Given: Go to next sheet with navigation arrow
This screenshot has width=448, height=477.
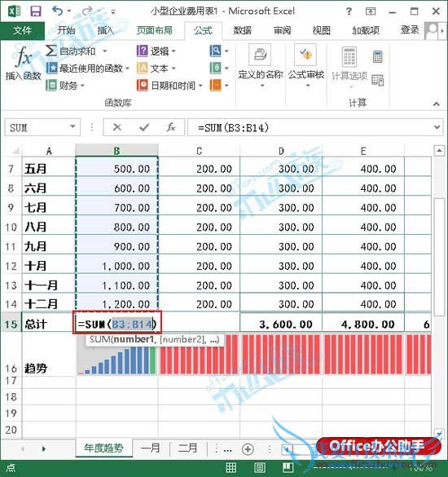Looking at the screenshot, I should coord(44,448).
